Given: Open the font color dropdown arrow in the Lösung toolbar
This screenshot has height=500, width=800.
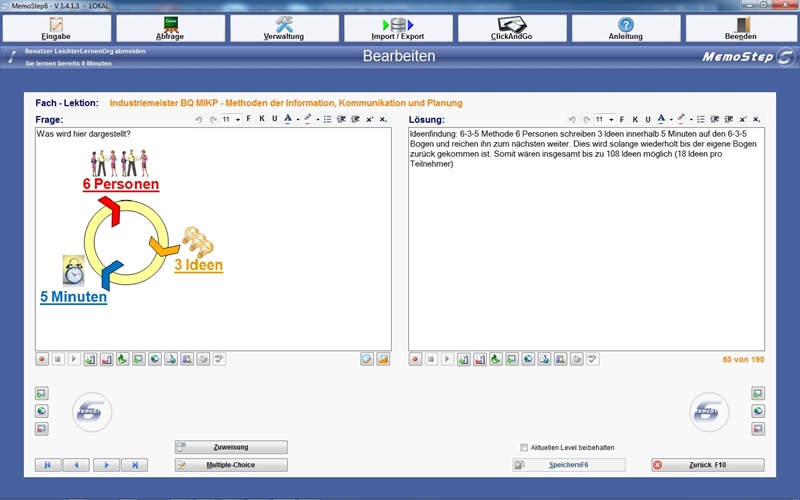Looking at the screenshot, I should (x=671, y=120).
